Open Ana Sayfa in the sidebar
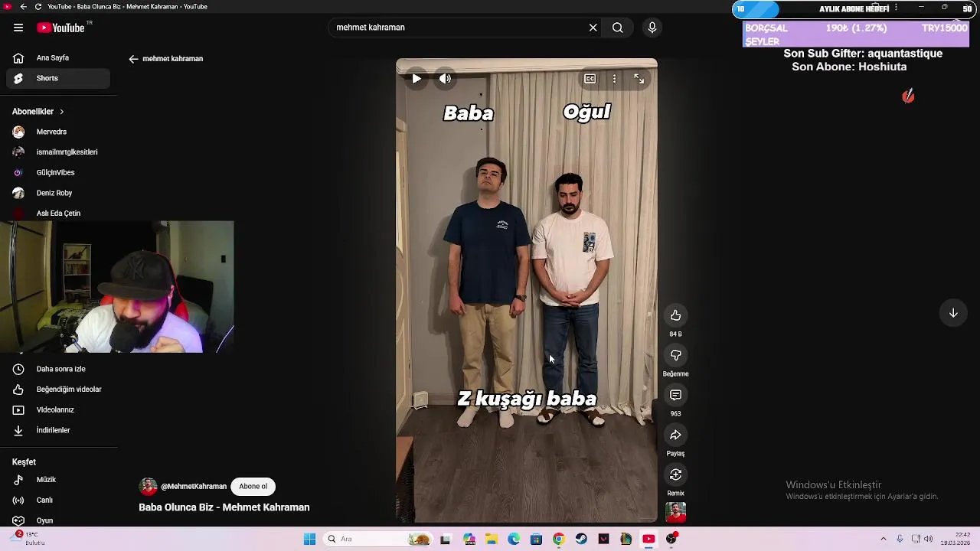The image size is (980, 551). 58,57
